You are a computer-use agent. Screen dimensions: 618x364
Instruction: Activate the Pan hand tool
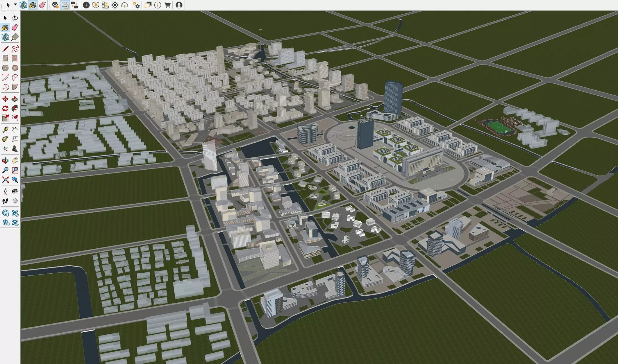[15, 161]
